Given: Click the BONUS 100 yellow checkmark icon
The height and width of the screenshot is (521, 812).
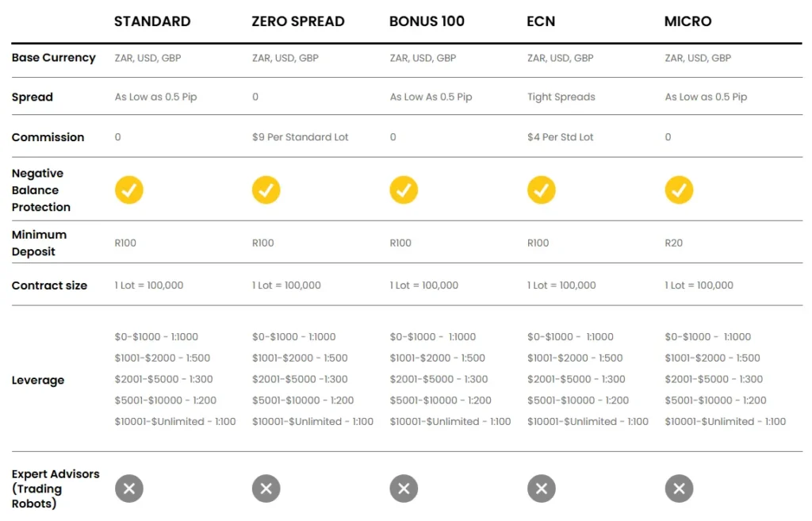Looking at the screenshot, I should (404, 190).
